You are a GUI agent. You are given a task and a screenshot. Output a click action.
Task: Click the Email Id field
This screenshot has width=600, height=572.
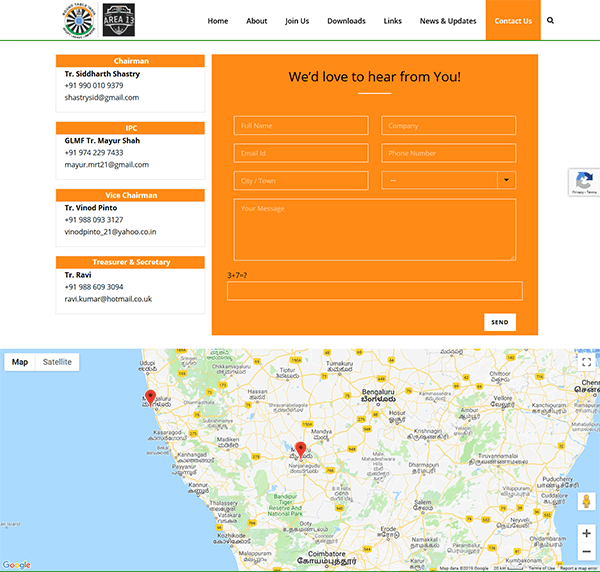click(301, 153)
